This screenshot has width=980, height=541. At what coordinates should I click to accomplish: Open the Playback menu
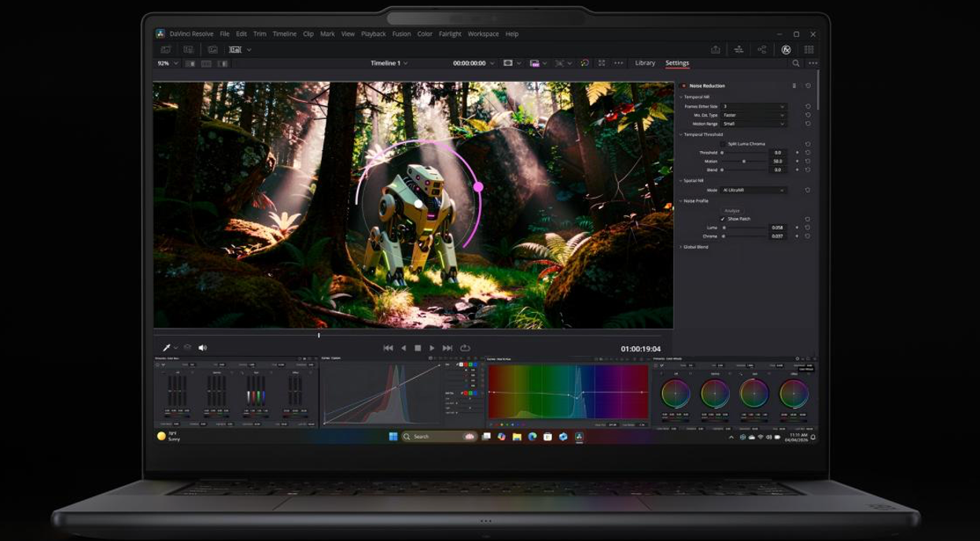374,34
